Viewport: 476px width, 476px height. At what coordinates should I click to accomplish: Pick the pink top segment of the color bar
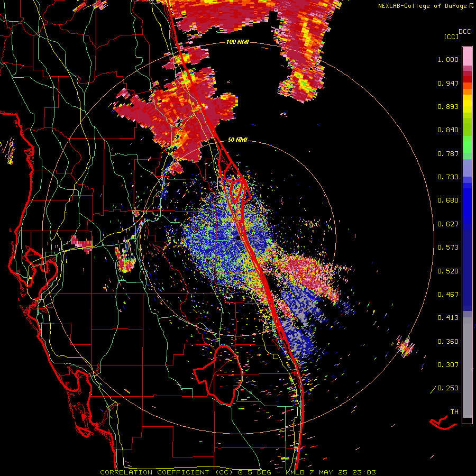(x=467, y=57)
